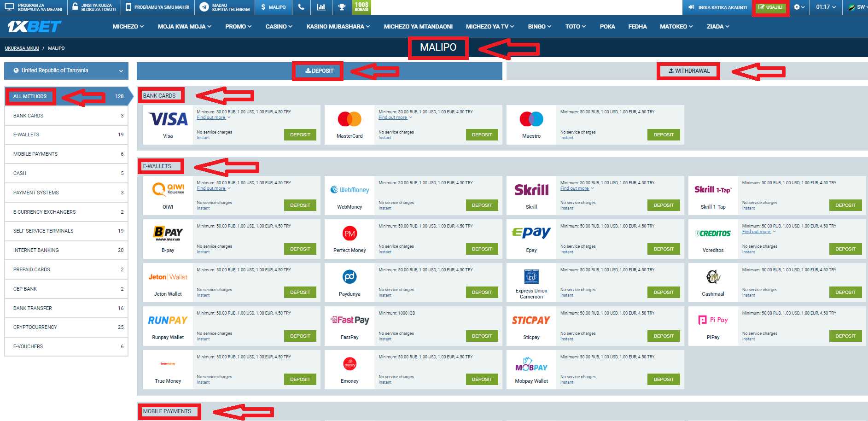Select the Jeton Wallet logo
This screenshot has width=868, height=421.
pyautogui.click(x=168, y=277)
